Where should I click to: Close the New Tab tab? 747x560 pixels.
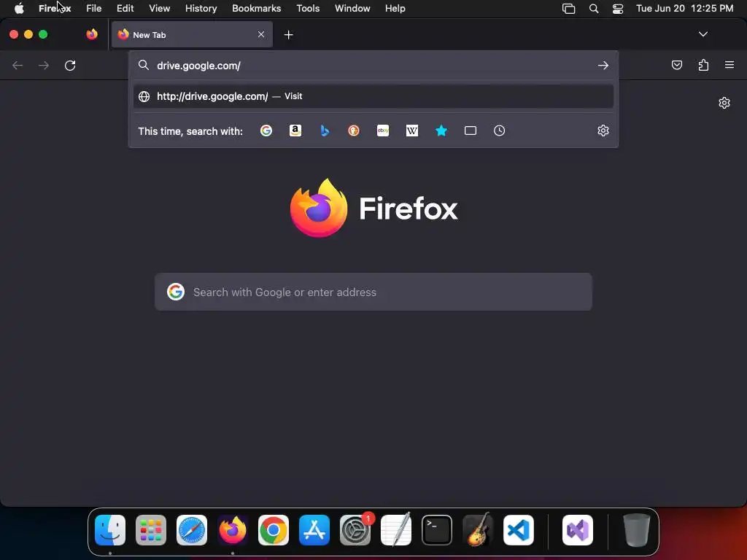(261, 34)
